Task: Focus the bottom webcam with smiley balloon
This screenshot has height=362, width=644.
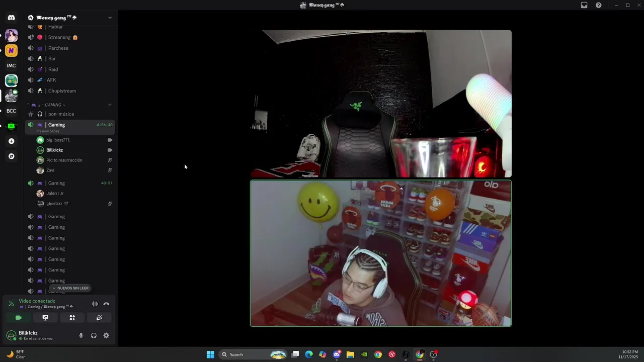Action: click(381, 253)
